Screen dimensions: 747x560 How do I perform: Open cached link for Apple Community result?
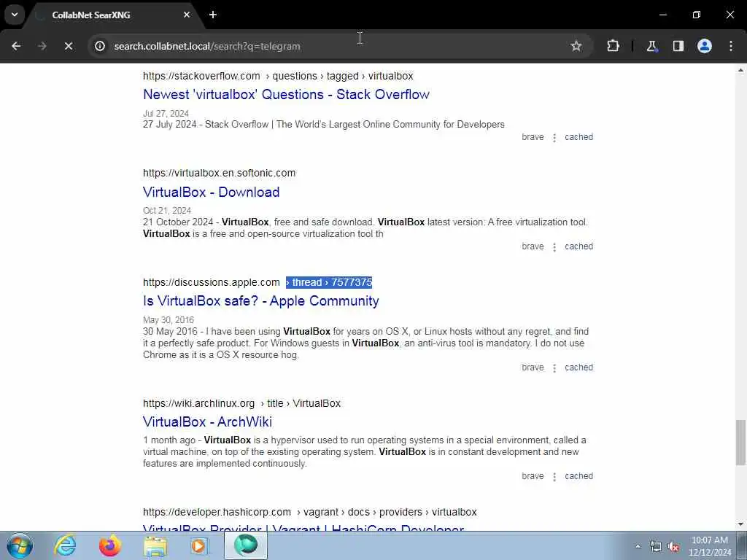578,367
